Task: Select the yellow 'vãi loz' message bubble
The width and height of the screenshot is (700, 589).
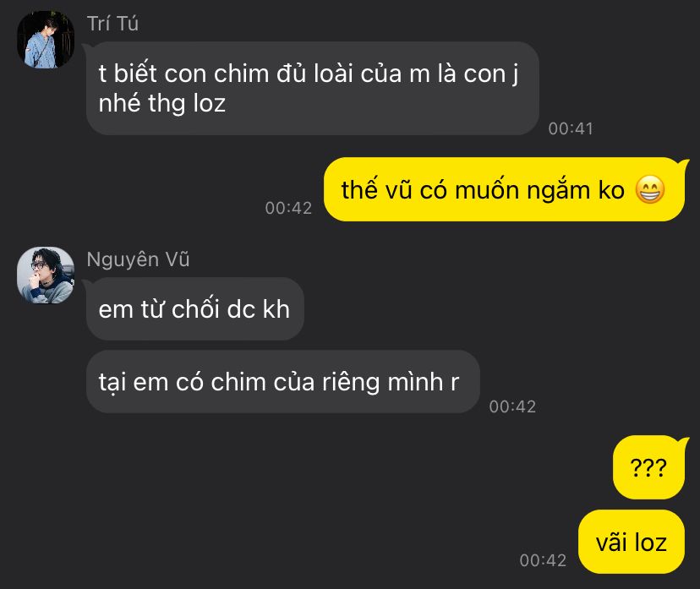Action: [632, 542]
